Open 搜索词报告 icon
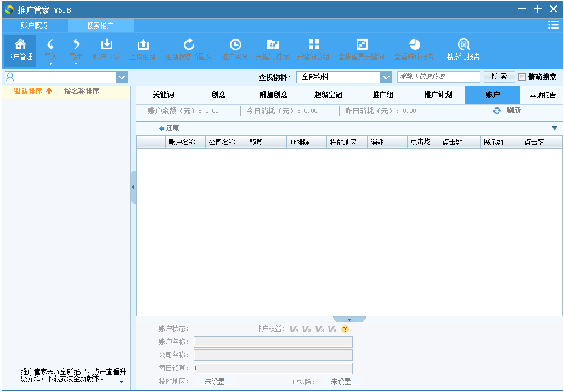 (x=464, y=45)
